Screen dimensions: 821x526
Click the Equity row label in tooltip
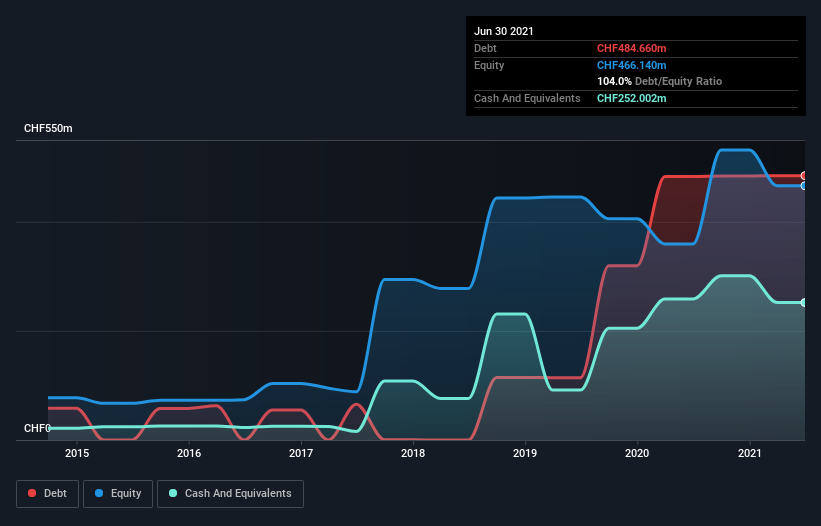click(489, 65)
